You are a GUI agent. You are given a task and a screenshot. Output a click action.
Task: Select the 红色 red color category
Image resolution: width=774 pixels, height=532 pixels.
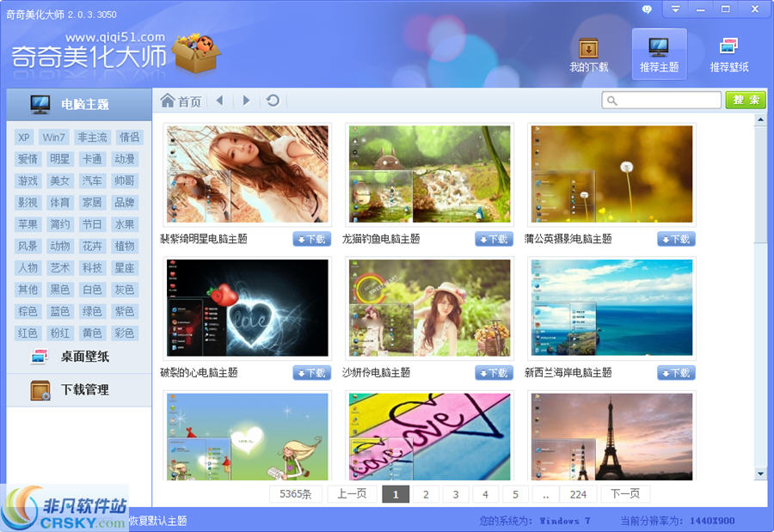[x=27, y=333]
